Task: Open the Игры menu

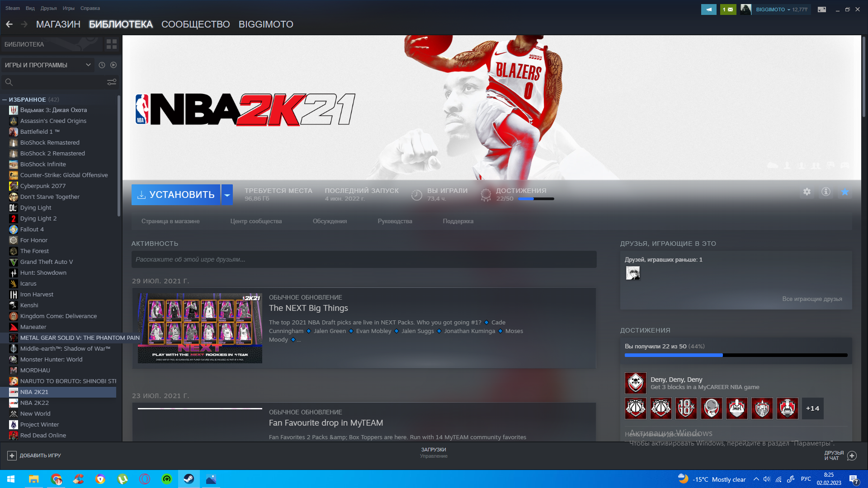Action: coord(68,8)
